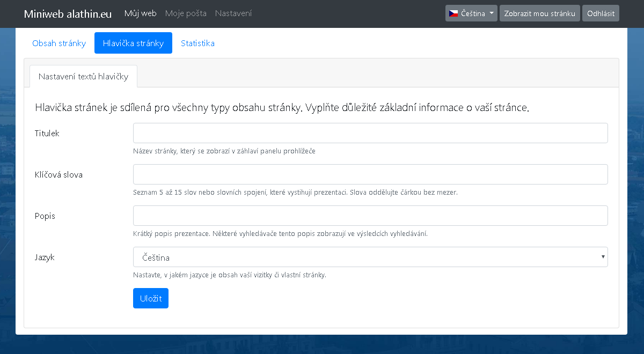Click the Jazyk field label

coord(45,257)
